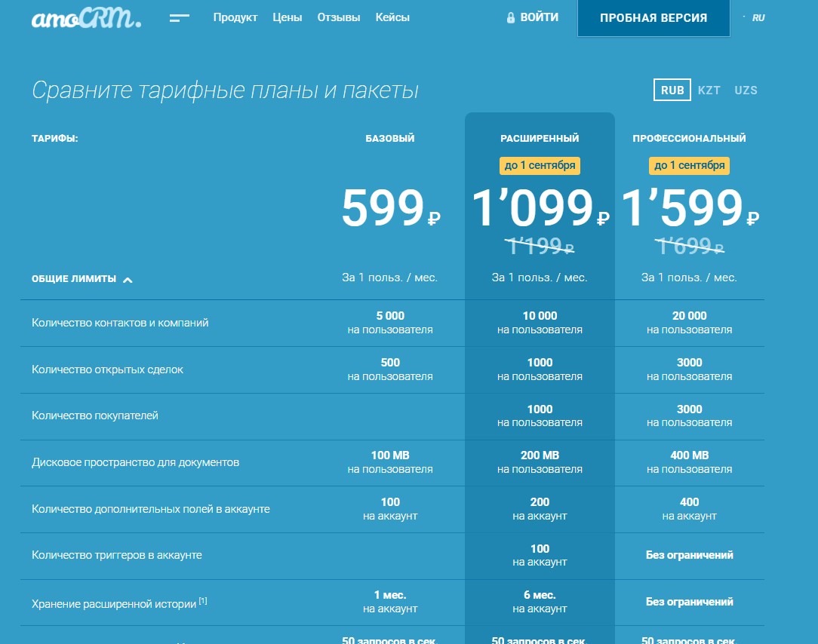Screen dimensions: 818x644
Task: Select the Расширенный plan heading
Action: [x=540, y=139]
